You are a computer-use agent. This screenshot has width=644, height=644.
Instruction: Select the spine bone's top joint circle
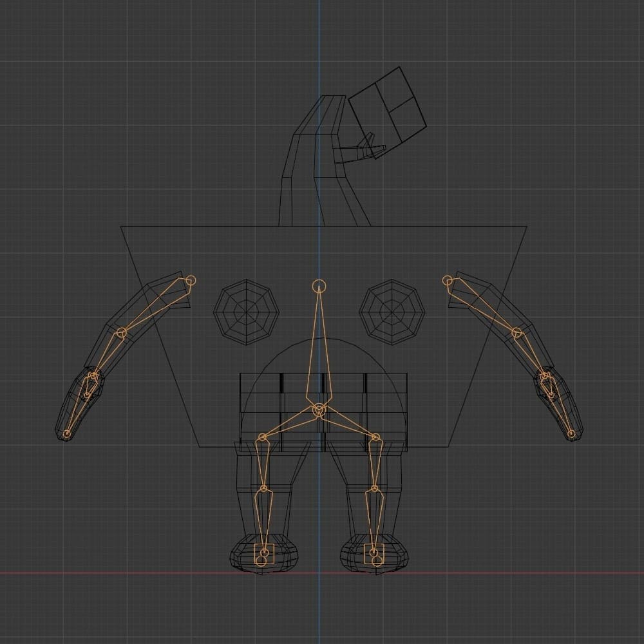319,286
